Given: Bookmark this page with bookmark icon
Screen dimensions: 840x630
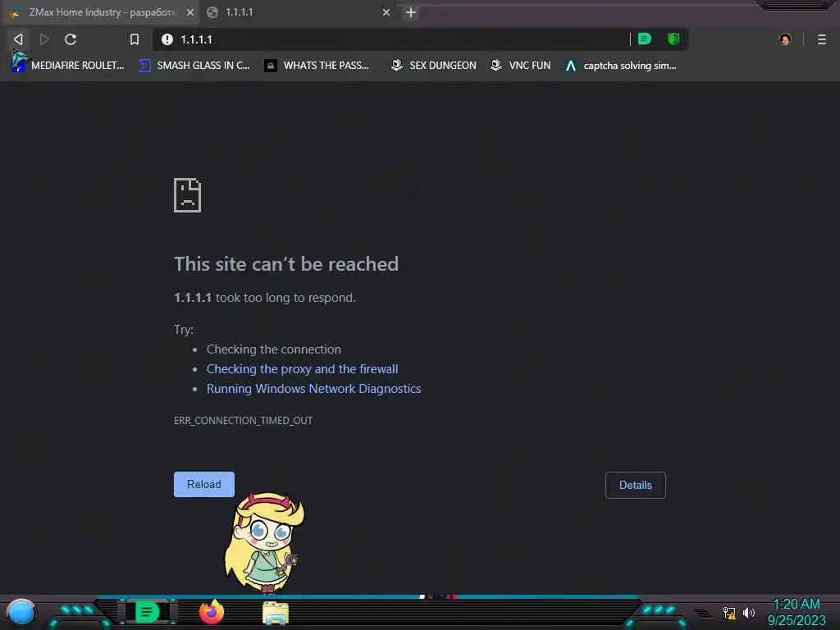Looking at the screenshot, I should click(135, 39).
